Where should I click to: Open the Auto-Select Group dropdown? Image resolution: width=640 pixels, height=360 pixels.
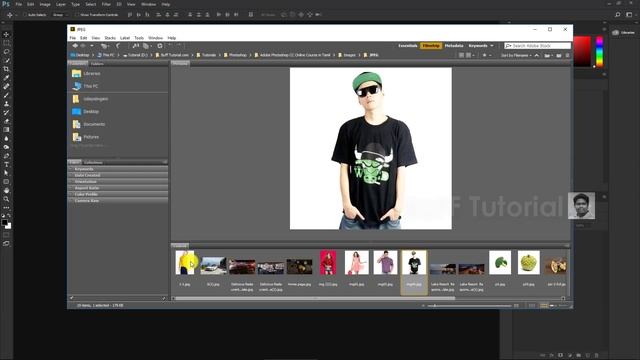pyautogui.click(x=60, y=15)
